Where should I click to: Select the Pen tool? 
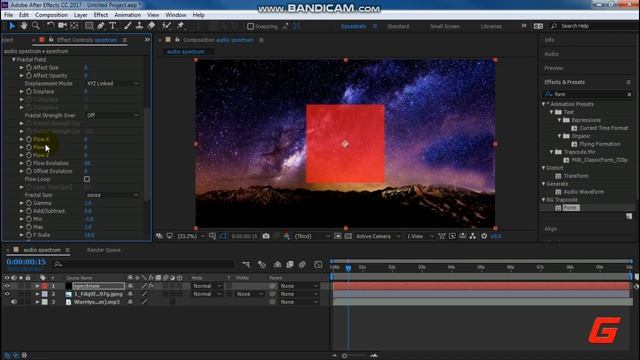[100, 26]
